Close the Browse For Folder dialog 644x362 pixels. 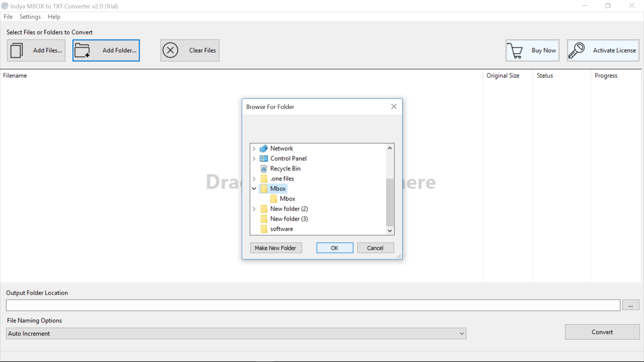click(394, 107)
